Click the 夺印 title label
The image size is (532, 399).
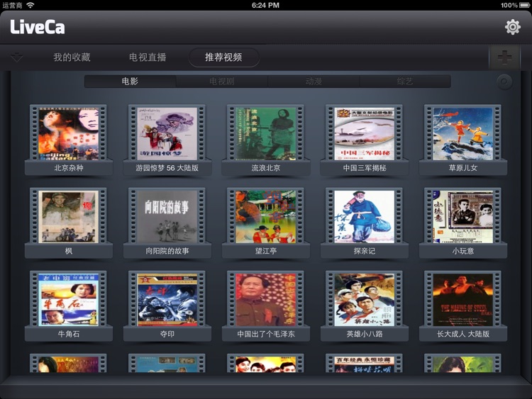click(167, 334)
